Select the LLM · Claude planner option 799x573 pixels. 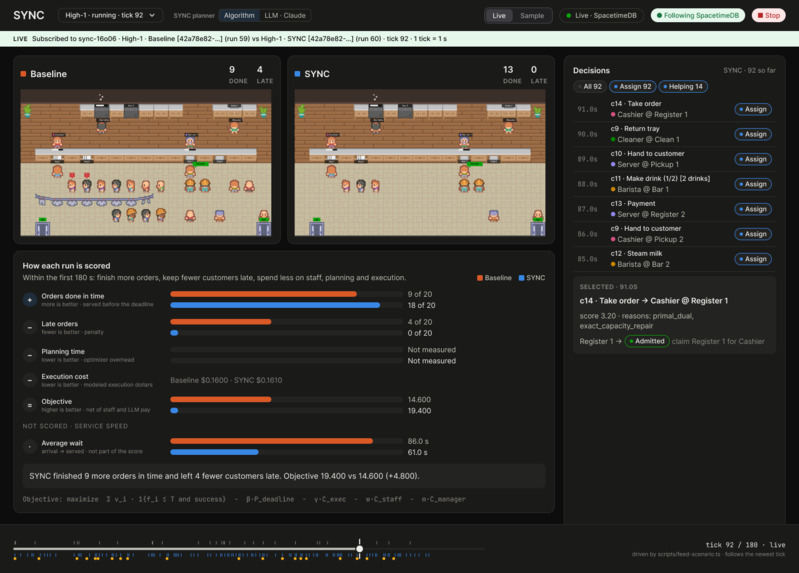pyautogui.click(x=285, y=15)
